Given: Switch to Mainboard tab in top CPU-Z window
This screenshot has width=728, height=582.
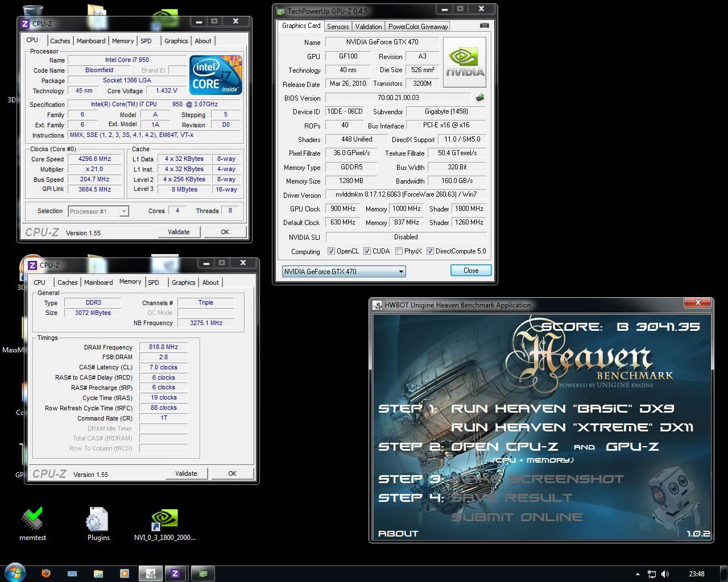Looking at the screenshot, I should pos(91,41).
